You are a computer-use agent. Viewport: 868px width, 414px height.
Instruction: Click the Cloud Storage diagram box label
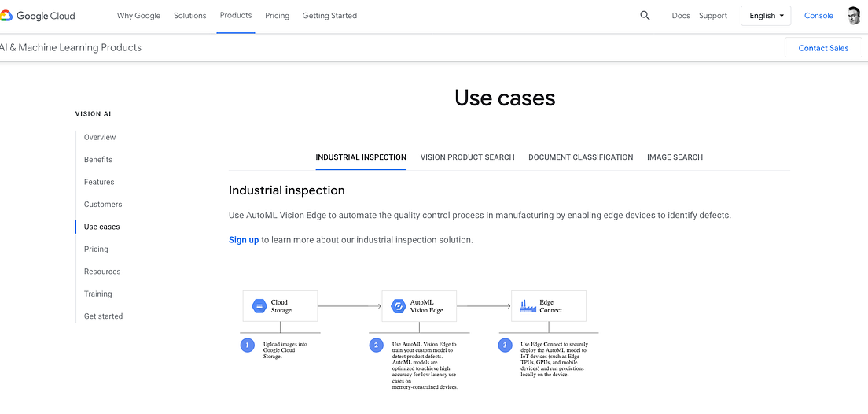pos(281,306)
